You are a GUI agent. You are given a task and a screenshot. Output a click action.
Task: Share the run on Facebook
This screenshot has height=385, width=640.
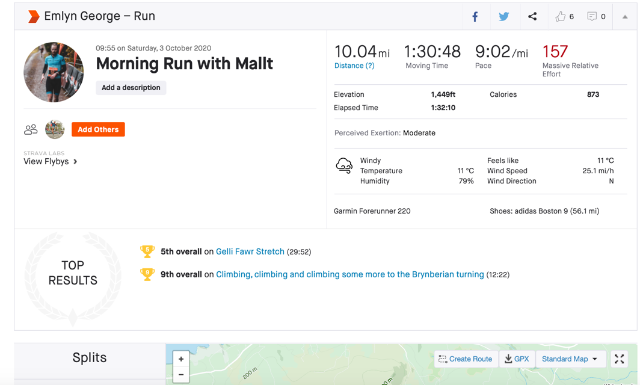[x=475, y=17]
